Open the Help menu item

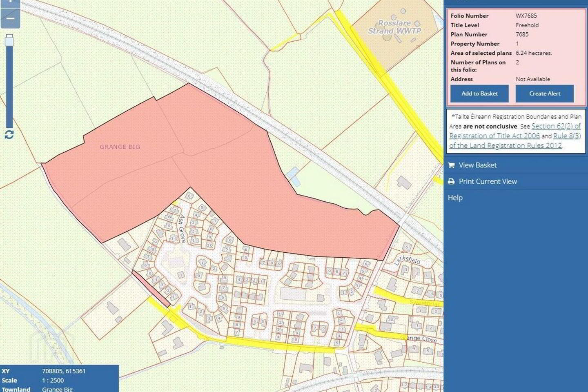[x=455, y=198]
